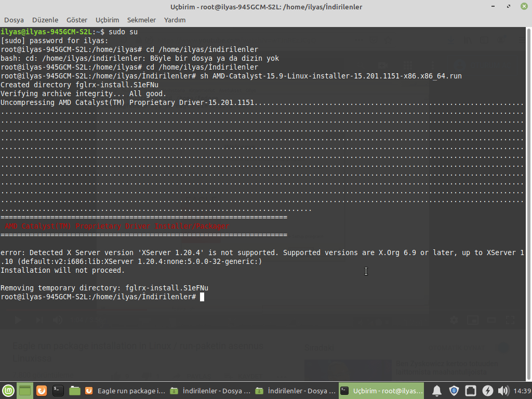Maximize the terminal window
The width and height of the screenshot is (532, 399).
coord(509,6)
